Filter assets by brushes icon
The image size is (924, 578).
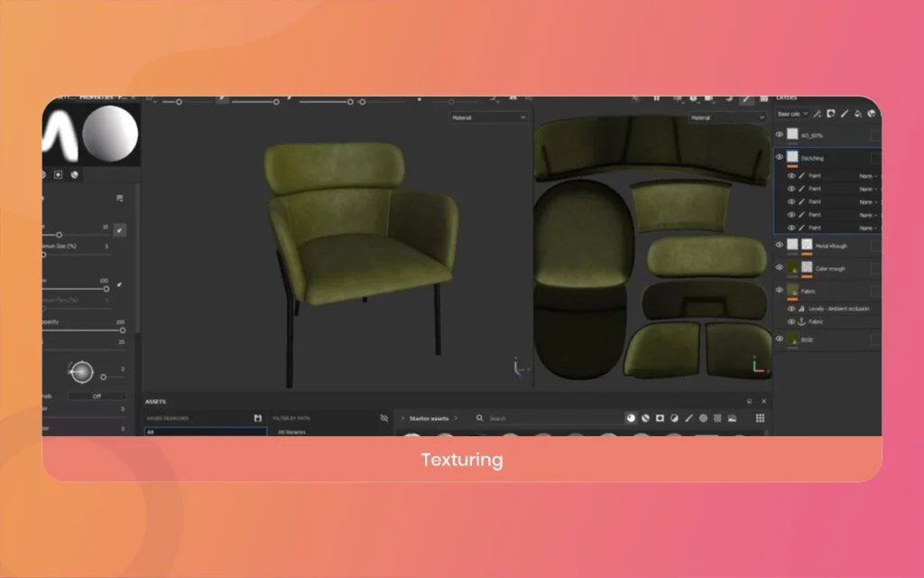click(688, 418)
